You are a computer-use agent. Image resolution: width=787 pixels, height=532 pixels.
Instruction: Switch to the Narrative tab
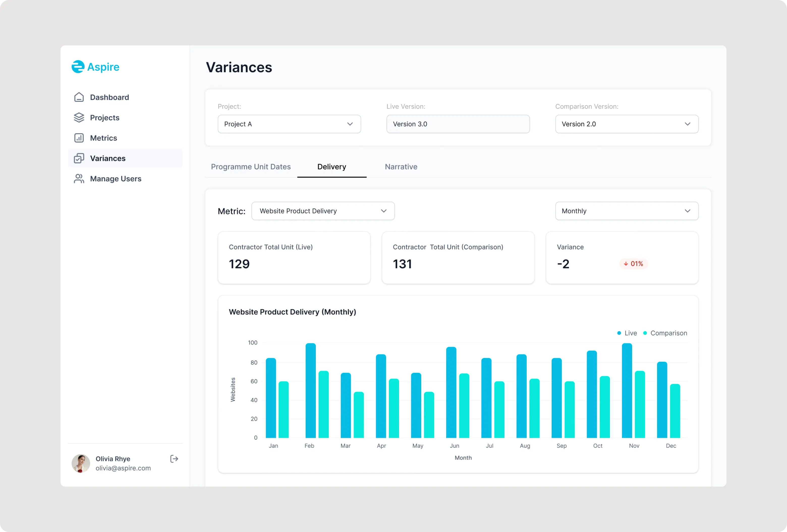pyautogui.click(x=401, y=166)
